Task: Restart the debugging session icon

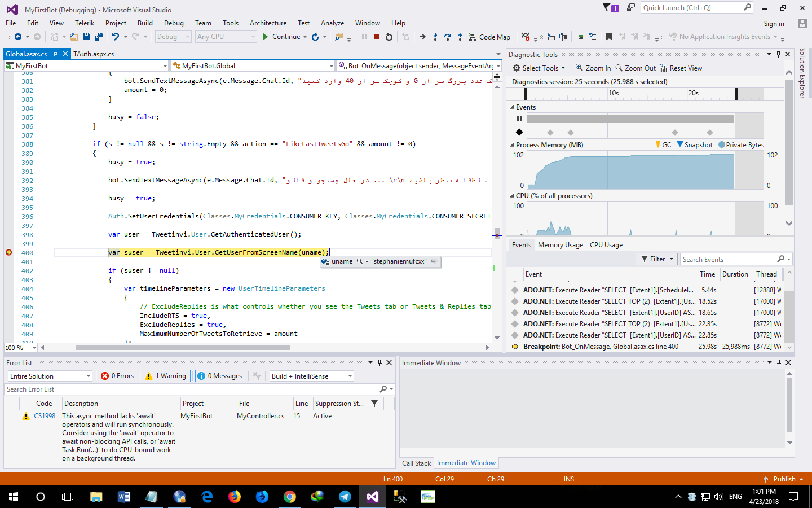Action: click(x=389, y=37)
